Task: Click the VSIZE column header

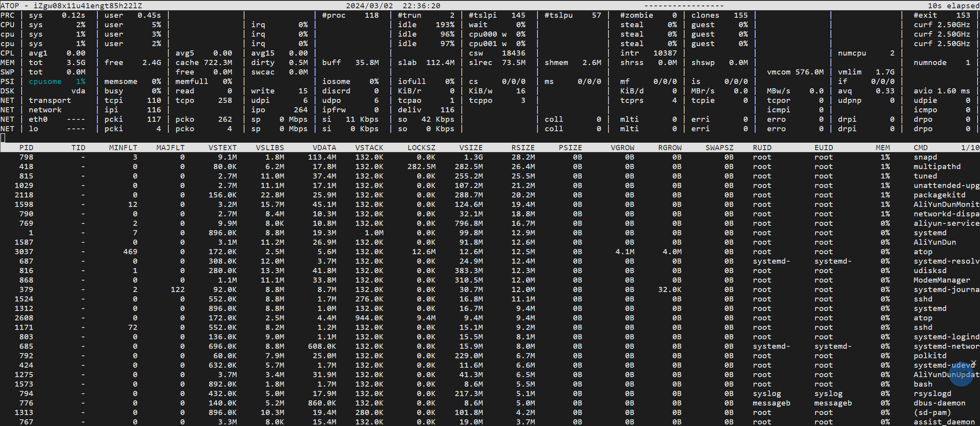Action: tap(471, 147)
